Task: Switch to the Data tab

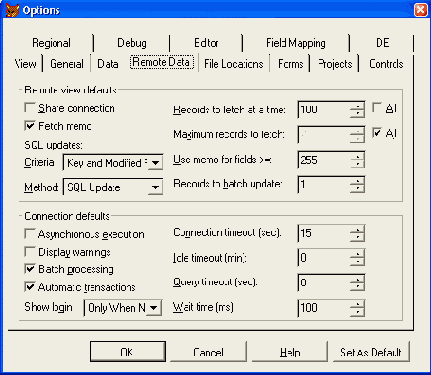Action: click(x=108, y=64)
